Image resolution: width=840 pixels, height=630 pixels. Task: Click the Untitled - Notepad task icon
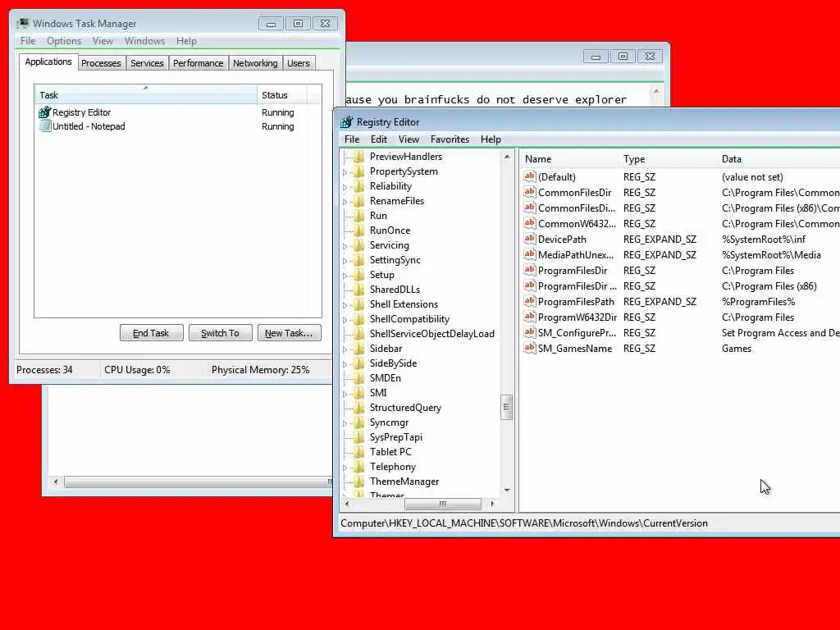coord(45,126)
